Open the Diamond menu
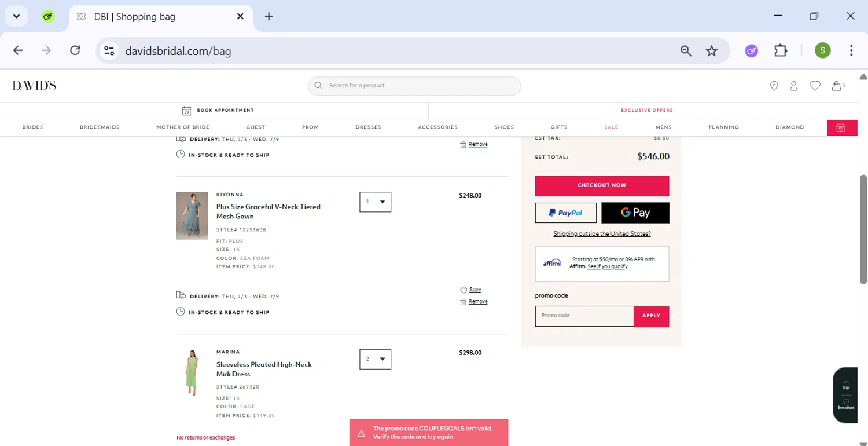 click(790, 127)
